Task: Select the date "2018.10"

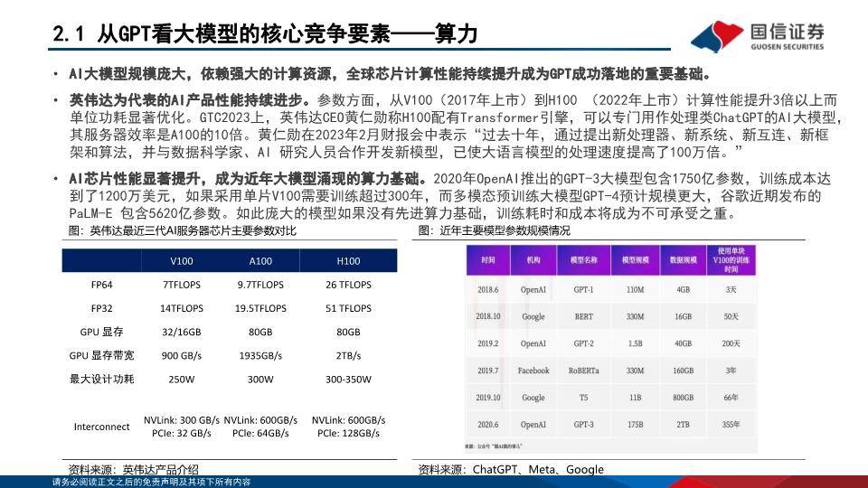Action: [487, 316]
